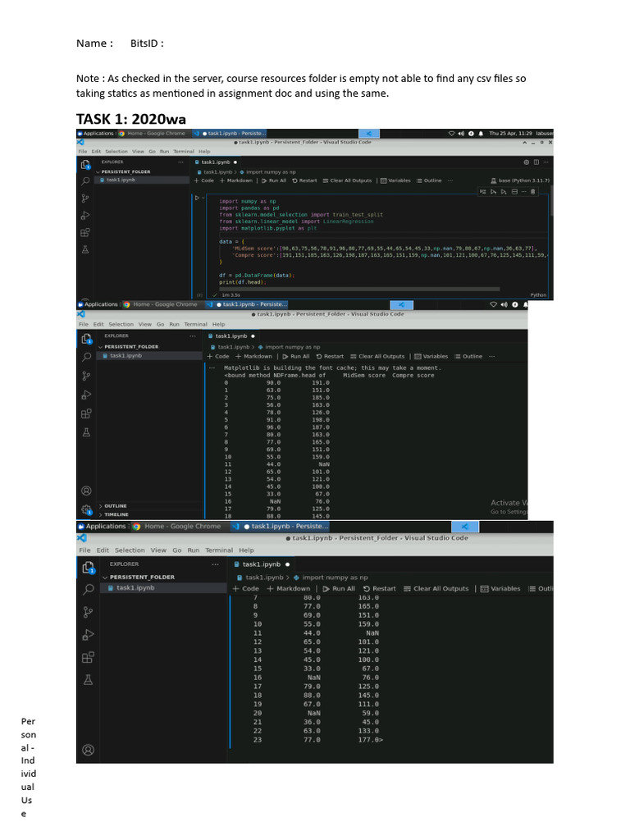Toggle the split editor layout icon at top right
630x840 pixels.
[538, 163]
